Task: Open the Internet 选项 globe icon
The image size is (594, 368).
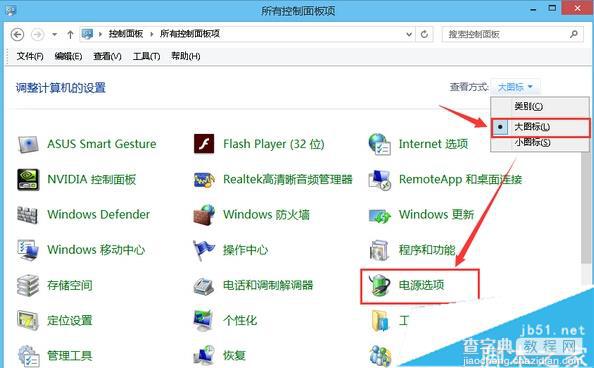Action: [x=379, y=144]
